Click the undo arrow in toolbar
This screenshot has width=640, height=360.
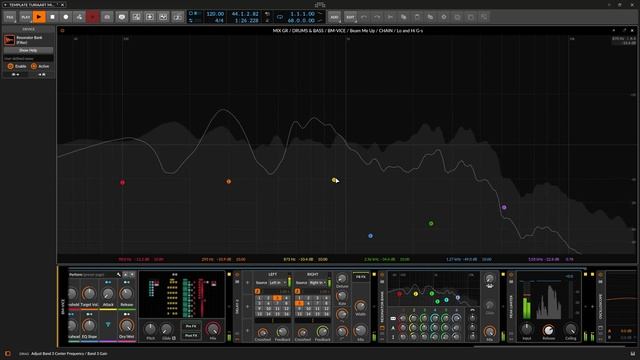tap(364, 17)
